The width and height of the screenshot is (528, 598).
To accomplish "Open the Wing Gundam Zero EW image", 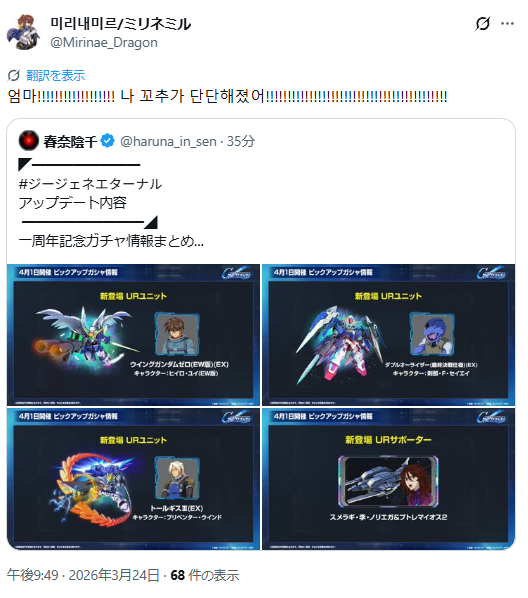I will pos(133,334).
